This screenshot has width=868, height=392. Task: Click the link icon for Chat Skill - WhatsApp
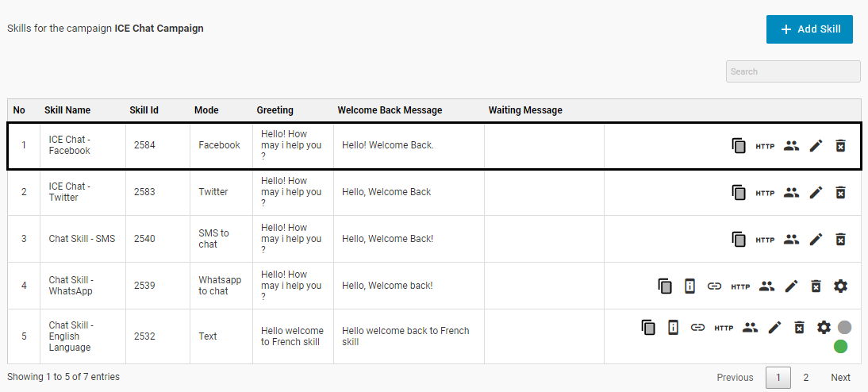click(x=714, y=286)
